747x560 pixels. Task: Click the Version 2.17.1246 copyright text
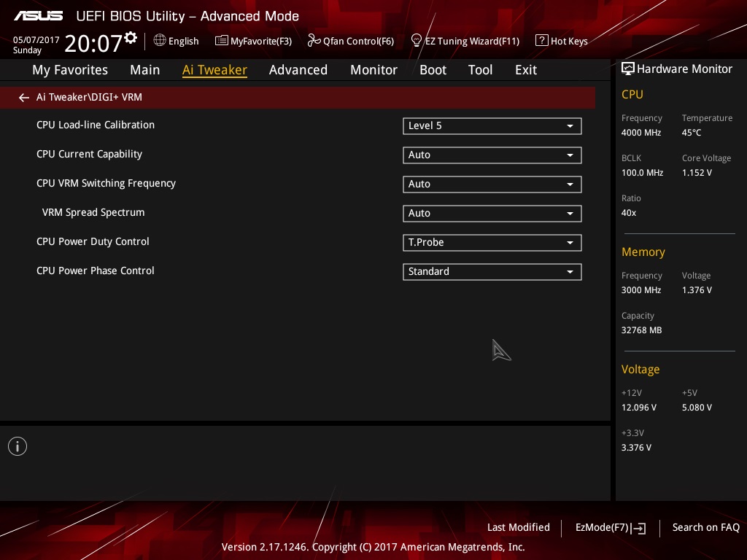(373, 547)
